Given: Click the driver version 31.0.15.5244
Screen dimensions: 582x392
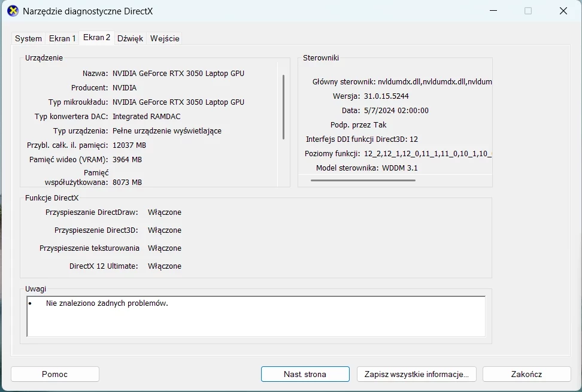Looking at the screenshot, I should coord(386,96).
